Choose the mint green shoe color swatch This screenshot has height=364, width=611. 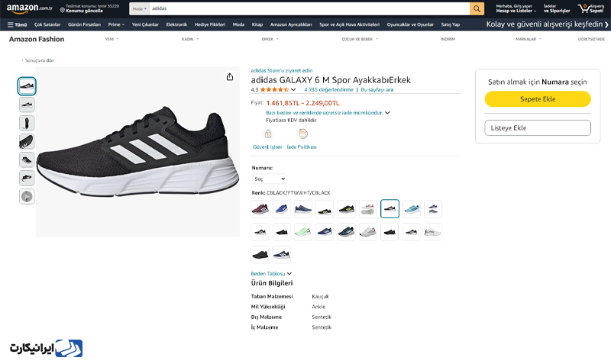pyautogui.click(x=303, y=232)
